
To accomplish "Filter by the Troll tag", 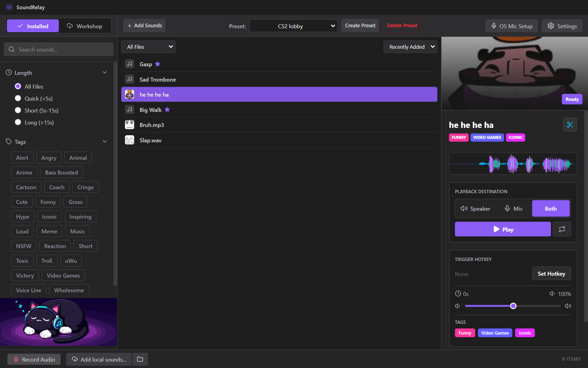I will (47, 261).
